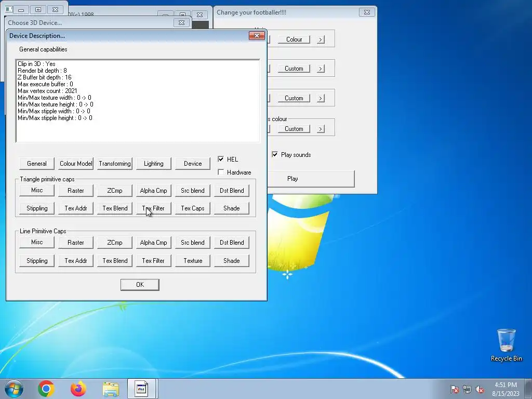The width and height of the screenshot is (532, 399).
Task: Open Windows Explorer from the taskbar
Action: point(111,389)
